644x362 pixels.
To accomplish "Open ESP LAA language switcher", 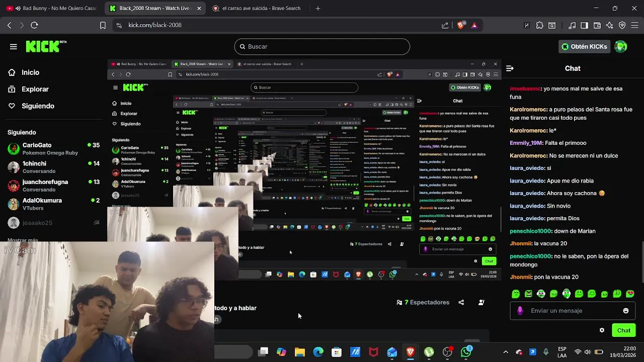I will tap(562, 352).
